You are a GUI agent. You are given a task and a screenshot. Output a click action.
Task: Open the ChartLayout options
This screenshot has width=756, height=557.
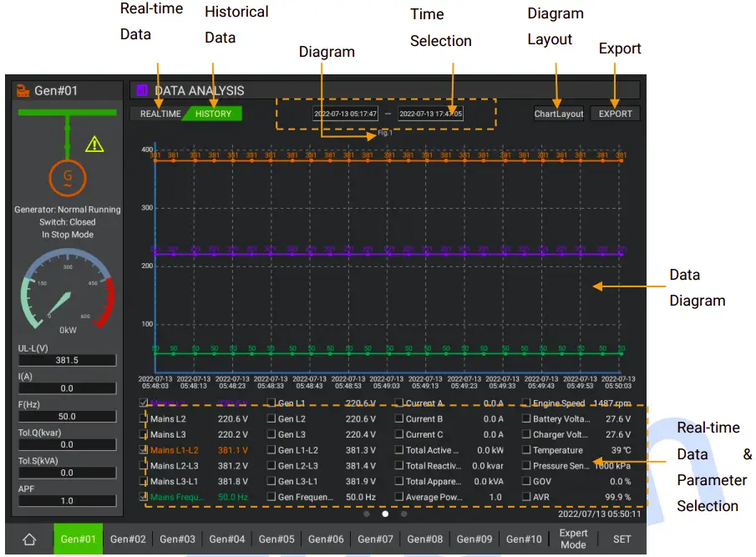click(558, 114)
